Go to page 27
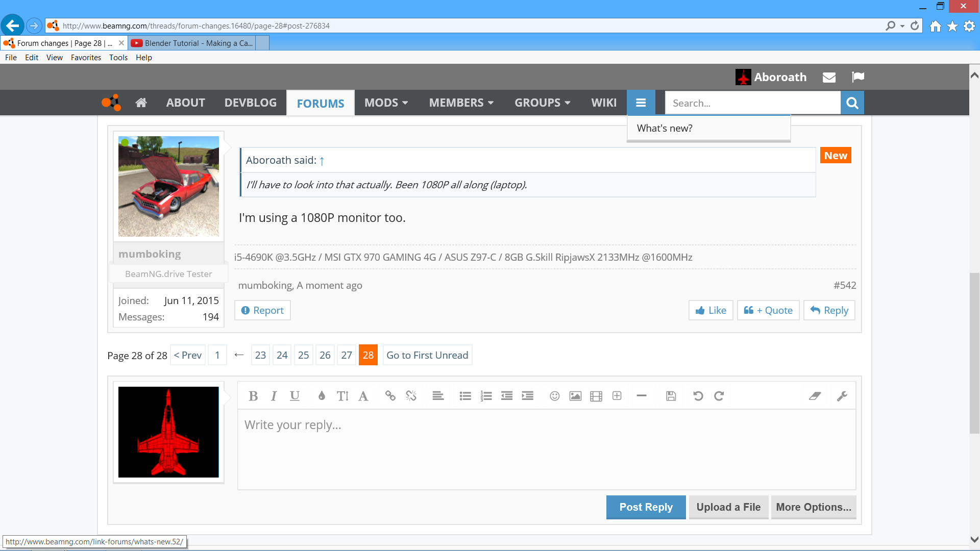Viewport: 980px width, 551px height. [x=347, y=355]
